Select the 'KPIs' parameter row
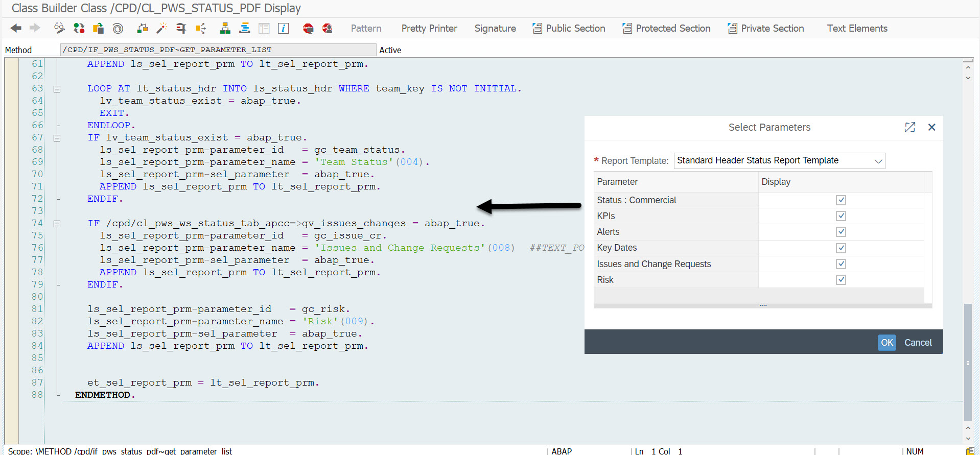 coord(759,216)
